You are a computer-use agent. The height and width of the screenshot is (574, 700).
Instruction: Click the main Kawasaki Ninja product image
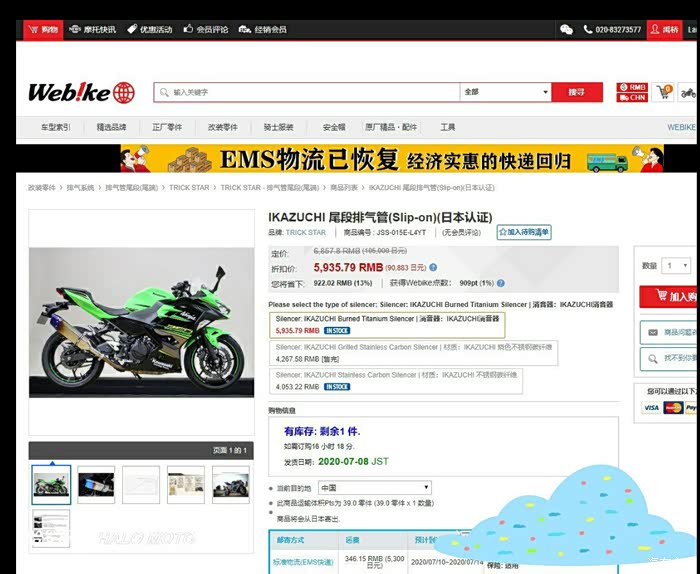(x=142, y=323)
